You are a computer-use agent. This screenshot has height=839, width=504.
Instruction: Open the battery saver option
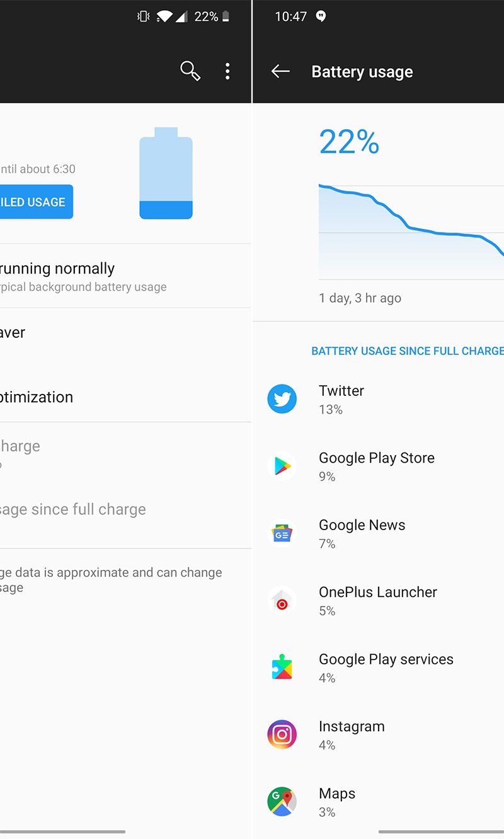[125, 333]
